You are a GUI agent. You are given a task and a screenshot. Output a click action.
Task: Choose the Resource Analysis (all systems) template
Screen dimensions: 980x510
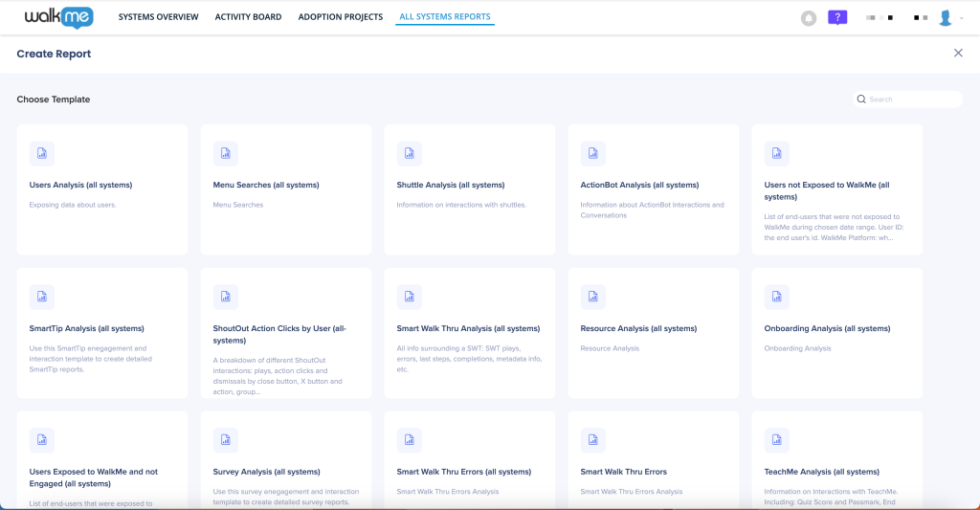pyautogui.click(x=638, y=328)
